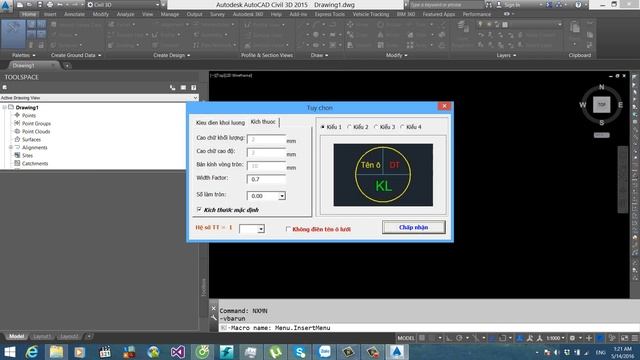Switch to Kieu dien khoi luong tab
Viewport: 640px width, 360px height.
[220, 122]
